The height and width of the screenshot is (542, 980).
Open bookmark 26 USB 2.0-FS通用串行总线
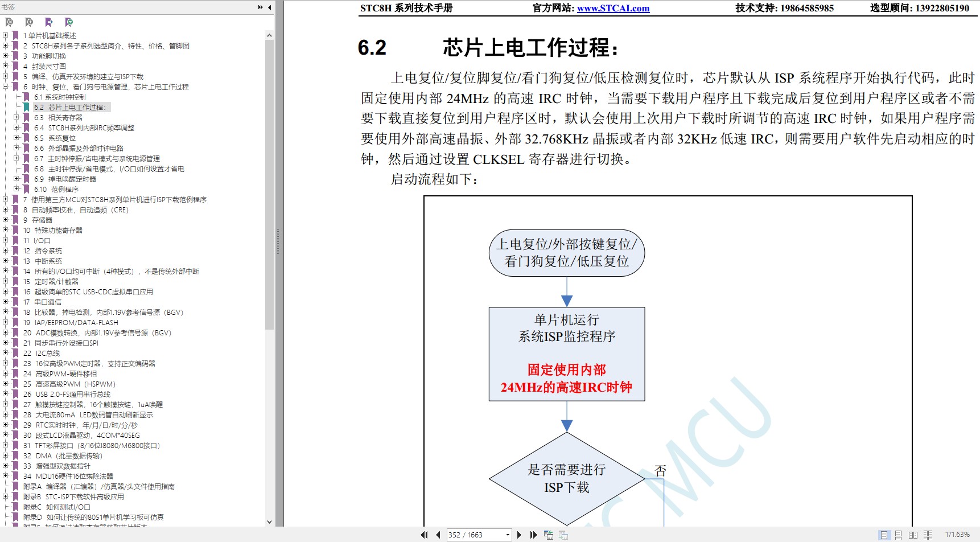(x=67, y=394)
